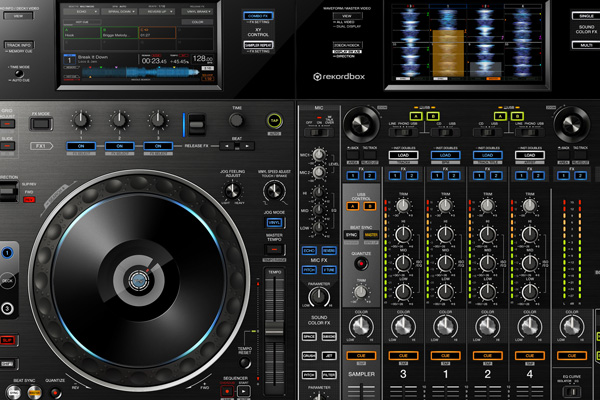Click channel 3's LOAD button
Image resolution: width=600 pixels, height=400 pixels.
tap(403, 155)
